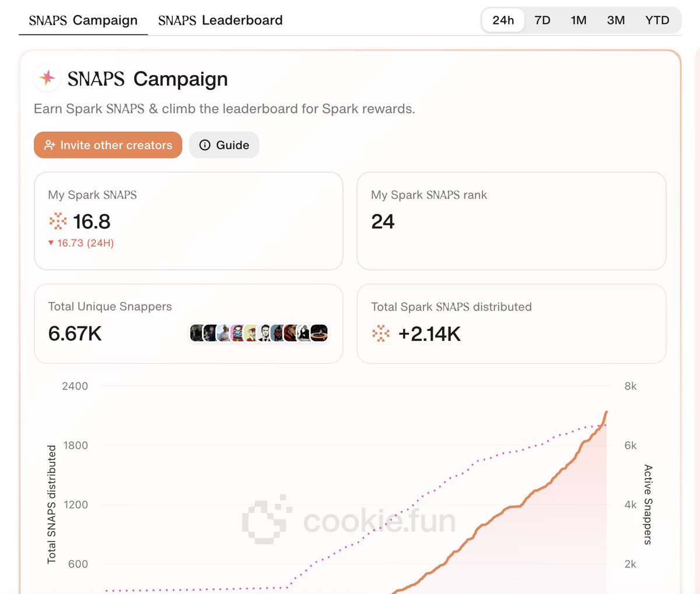The image size is (700, 594).
Task: Click the 2k right axis label
Action: 631,564
